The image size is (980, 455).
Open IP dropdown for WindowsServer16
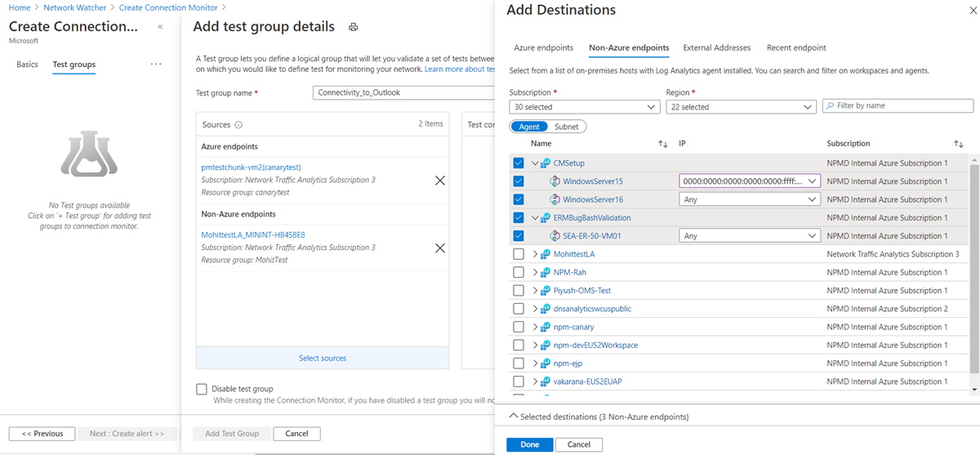749,199
